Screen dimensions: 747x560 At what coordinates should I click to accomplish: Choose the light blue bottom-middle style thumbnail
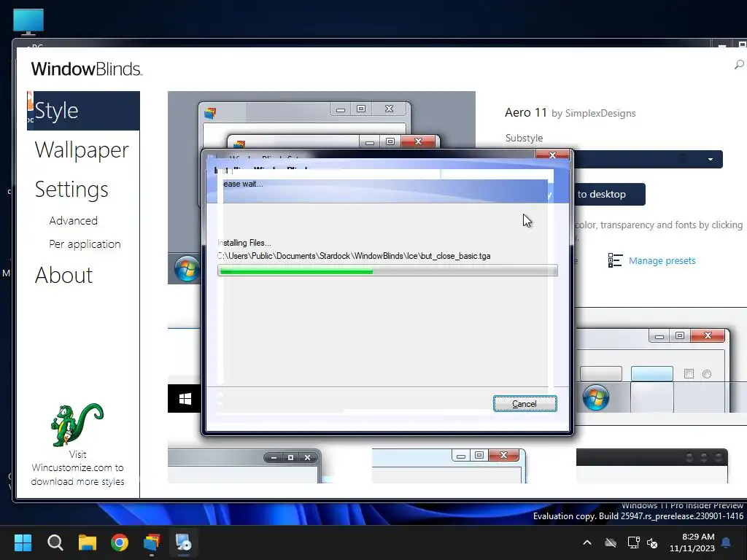[x=449, y=466]
